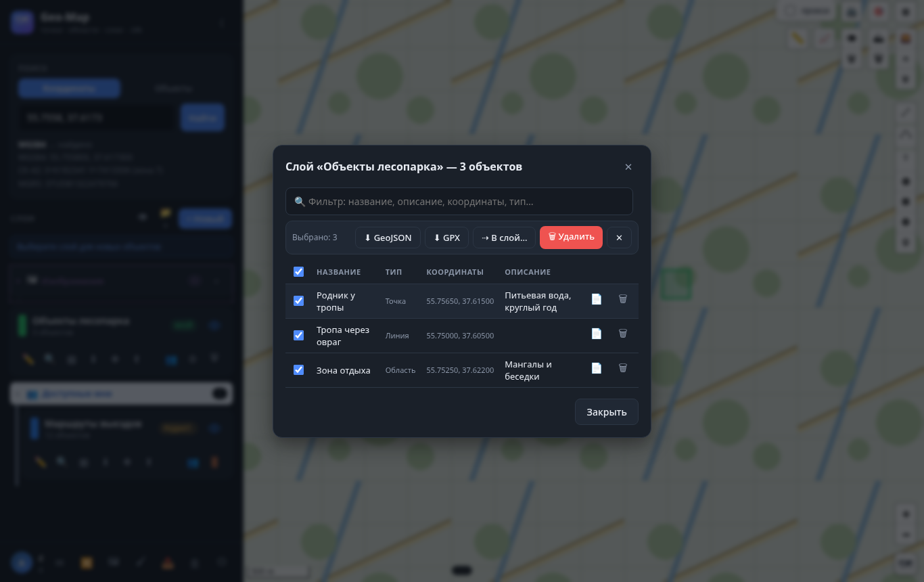The image size is (924, 582).
Task: Click description Мангалы и беседки
Action: [x=528, y=370]
